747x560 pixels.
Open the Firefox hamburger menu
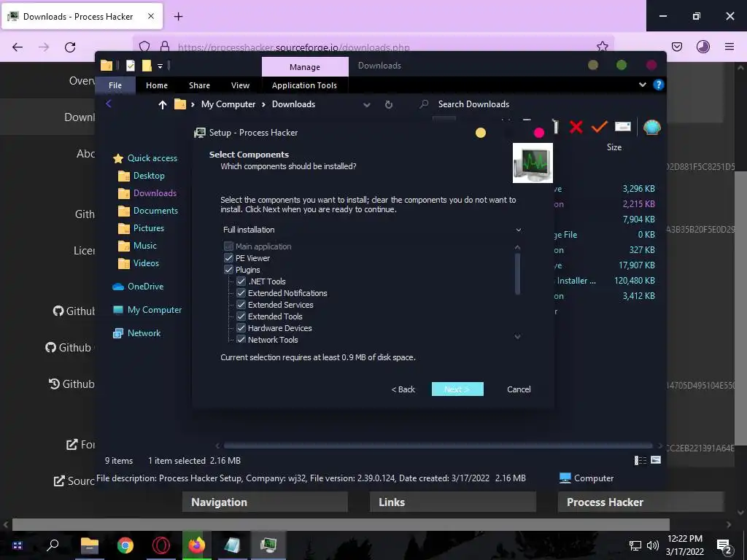coord(729,47)
